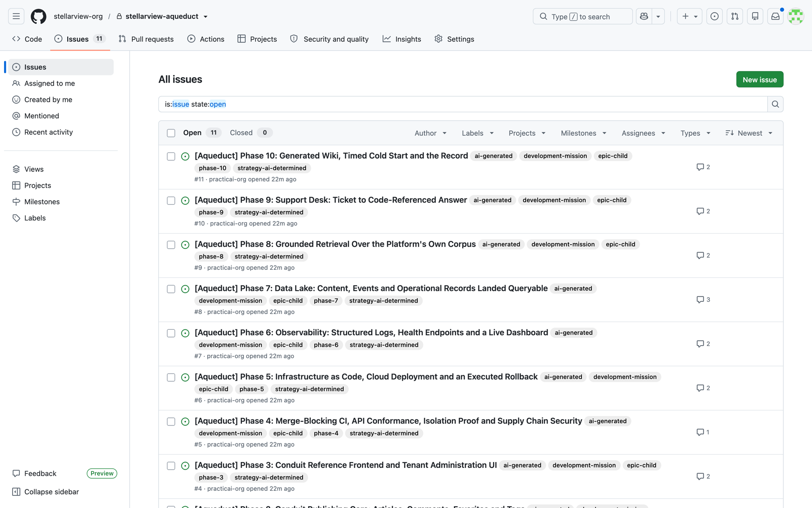Select the Phase 8 issue checkbox
This screenshot has height=508, width=812.
[x=171, y=245]
